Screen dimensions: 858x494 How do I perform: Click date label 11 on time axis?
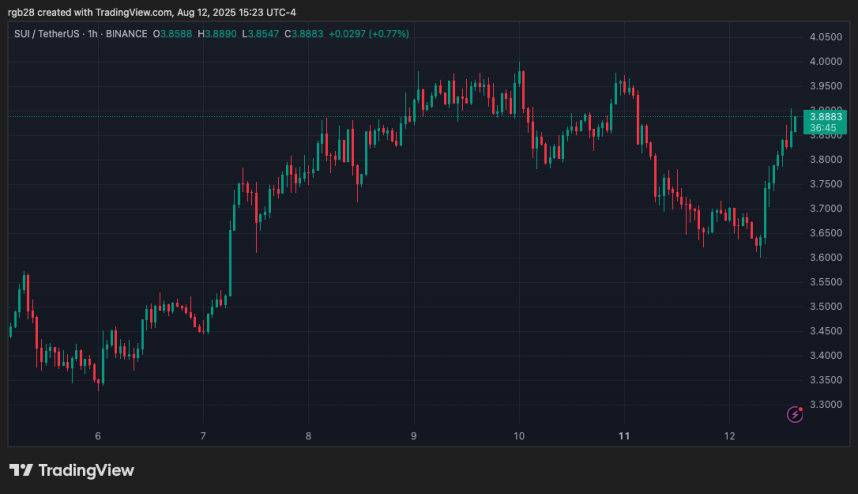point(624,436)
